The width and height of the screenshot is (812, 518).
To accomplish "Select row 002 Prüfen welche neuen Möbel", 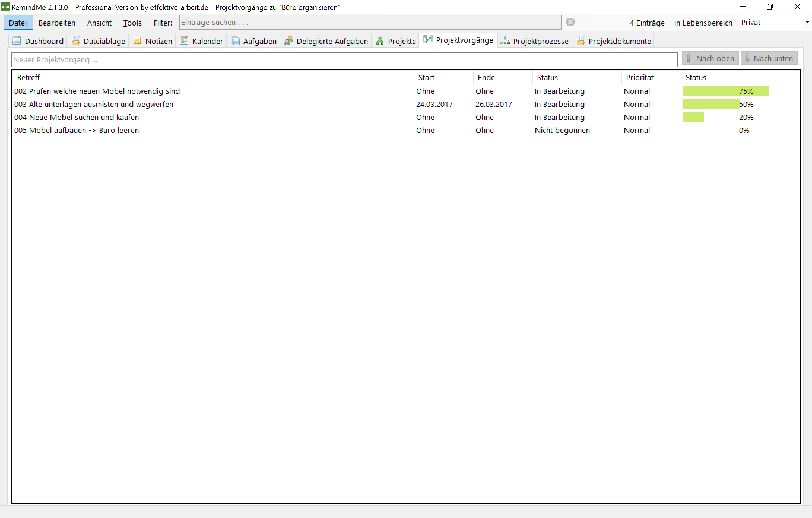I will [406, 91].
